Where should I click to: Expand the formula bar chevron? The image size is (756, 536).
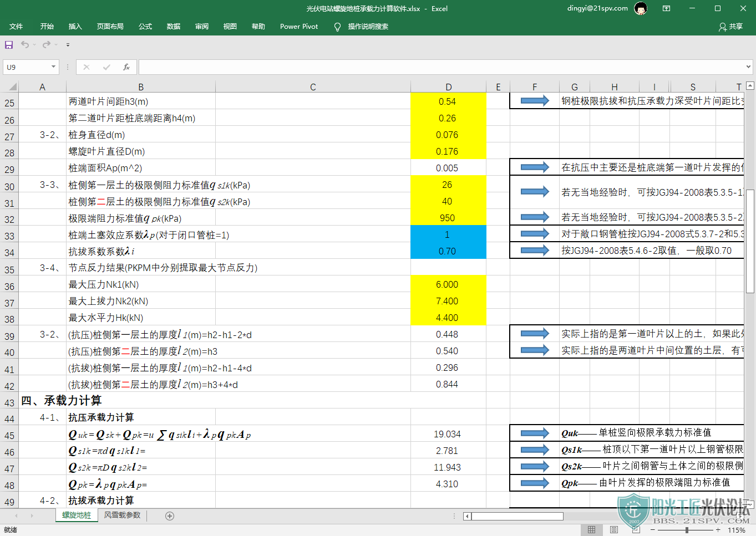(x=748, y=67)
